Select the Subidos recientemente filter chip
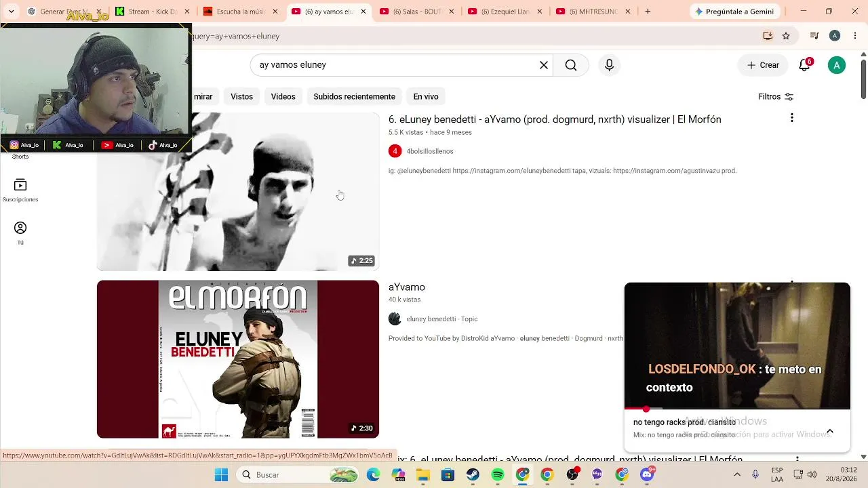The width and height of the screenshot is (868, 488). tap(354, 97)
